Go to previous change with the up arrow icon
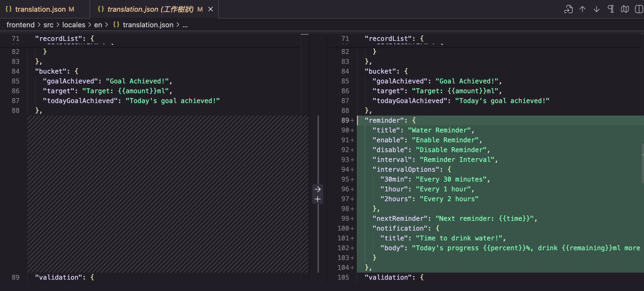 pyautogui.click(x=583, y=9)
